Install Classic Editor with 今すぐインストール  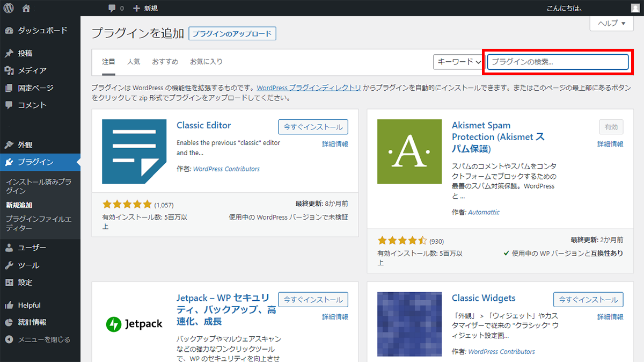(313, 127)
